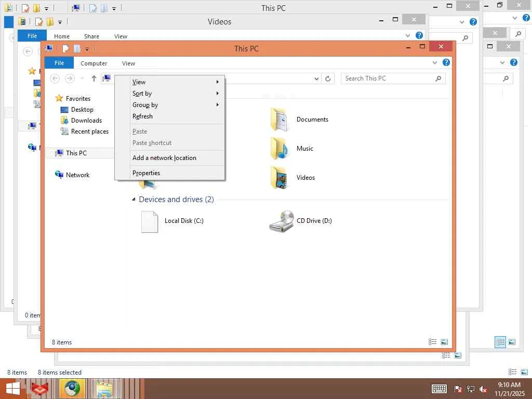
Task: Open Help in the Videos window
Action: pos(419,35)
